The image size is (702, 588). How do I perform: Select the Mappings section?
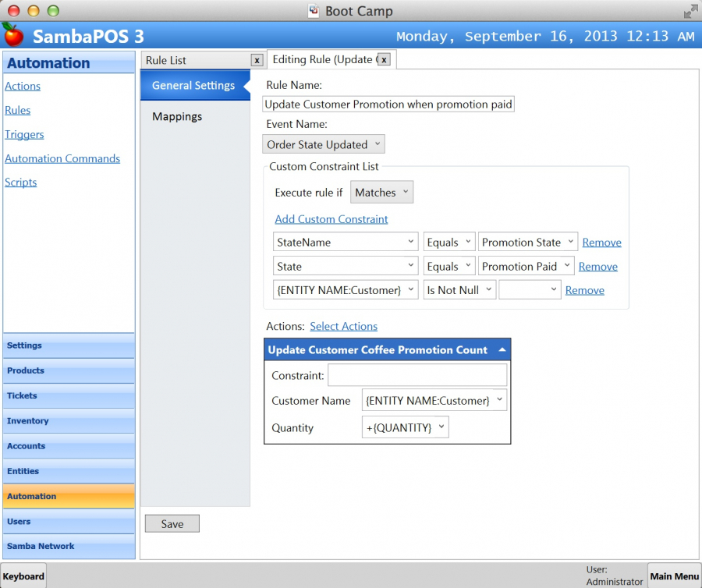pos(177,116)
